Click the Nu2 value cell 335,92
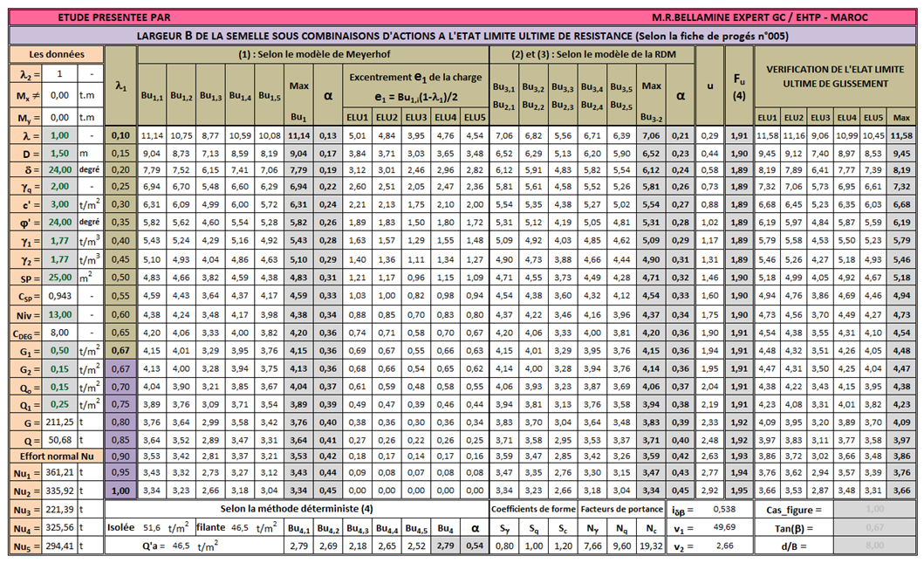Viewport: 924px width, 563px height. pos(59,491)
